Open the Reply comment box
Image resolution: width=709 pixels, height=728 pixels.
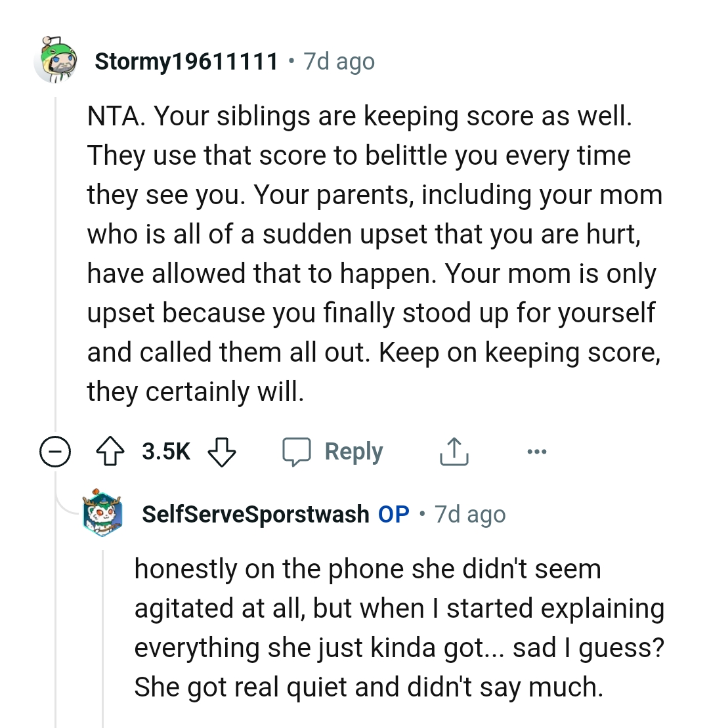coord(333,451)
